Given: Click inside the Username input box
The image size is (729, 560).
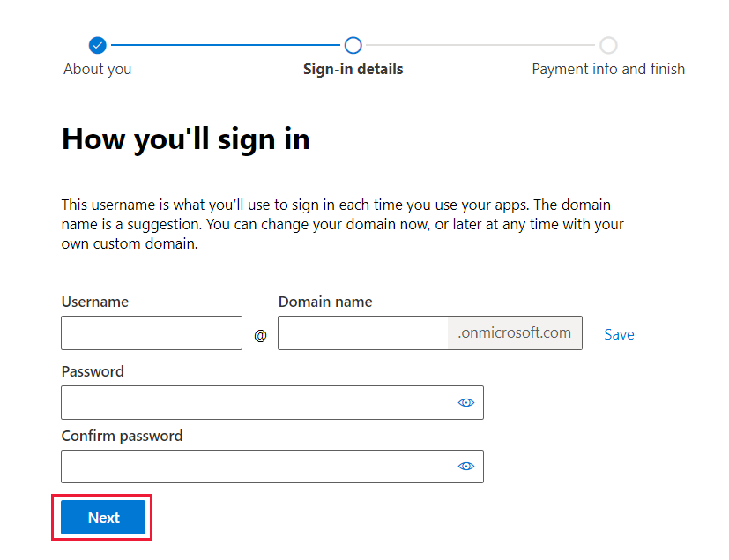Looking at the screenshot, I should [151, 333].
